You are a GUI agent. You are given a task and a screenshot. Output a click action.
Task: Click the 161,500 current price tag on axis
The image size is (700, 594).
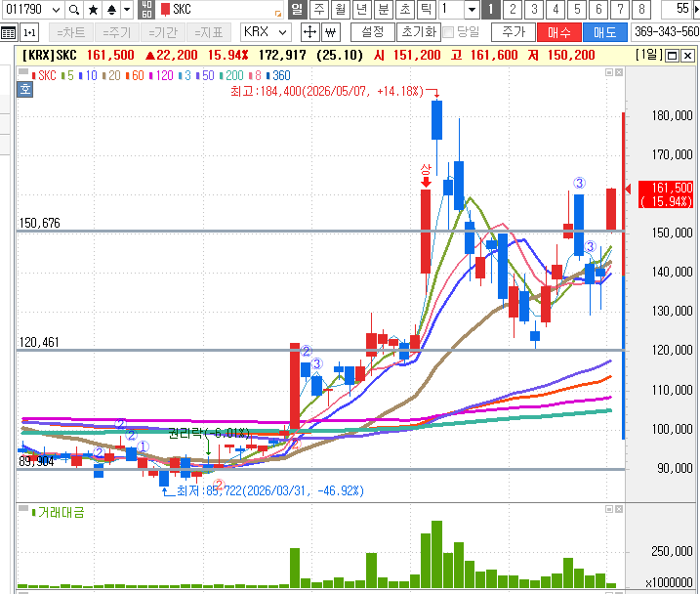tap(666, 194)
